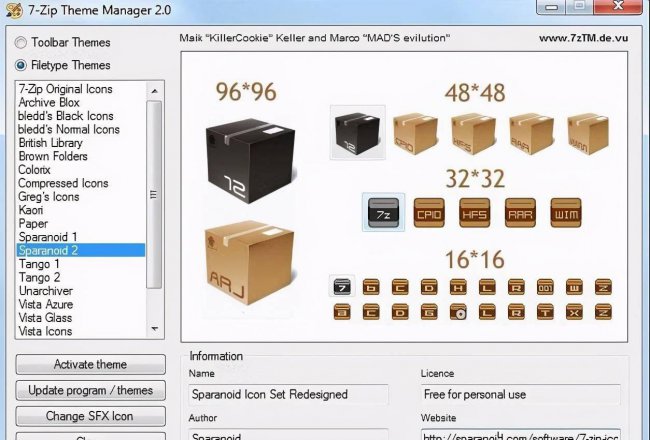This screenshot has width=650, height=440.
Task: Select the Toolbar Themes radio button
Action: pyautogui.click(x=20, y=42)
